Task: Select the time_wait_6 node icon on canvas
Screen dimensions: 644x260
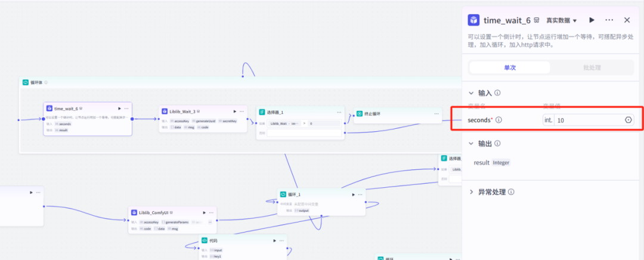Action: pos(49,109)
